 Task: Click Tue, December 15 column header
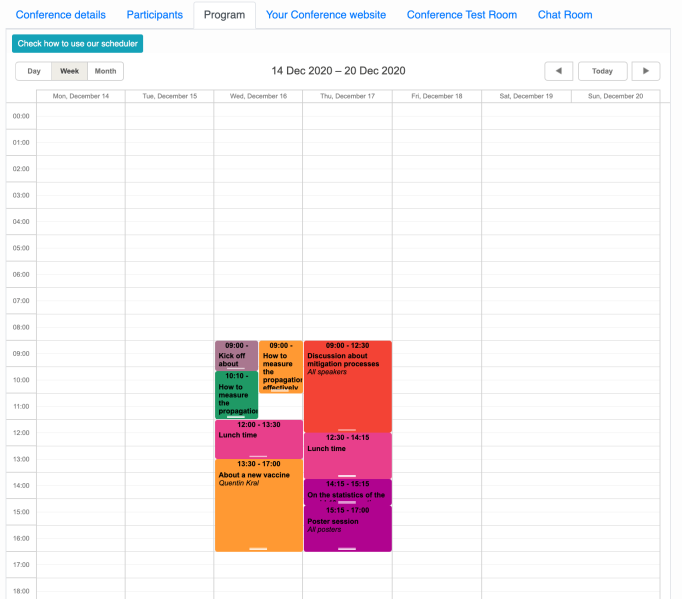(170, 96)
